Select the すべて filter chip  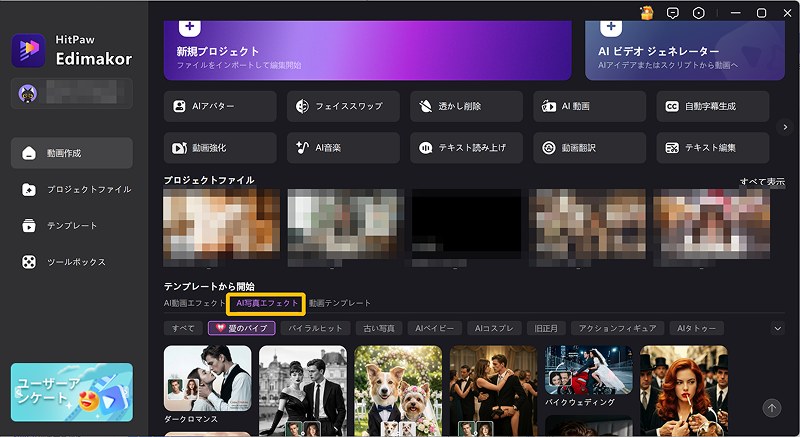pos(183,328)
